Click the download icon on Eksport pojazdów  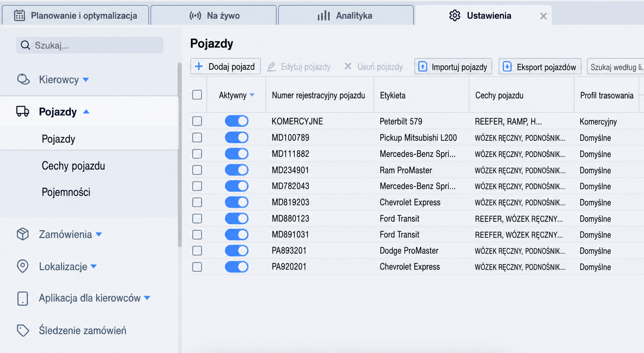pyautogui.click(x=507, y=67)
